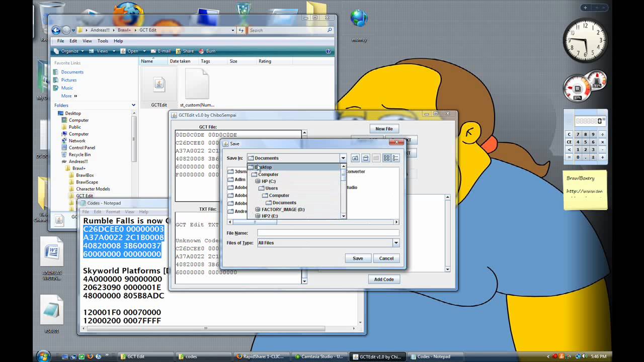Click the Explorer Search box
This screenshot has height=362, width=644.
pyautogui.click(x=290, y=30)
